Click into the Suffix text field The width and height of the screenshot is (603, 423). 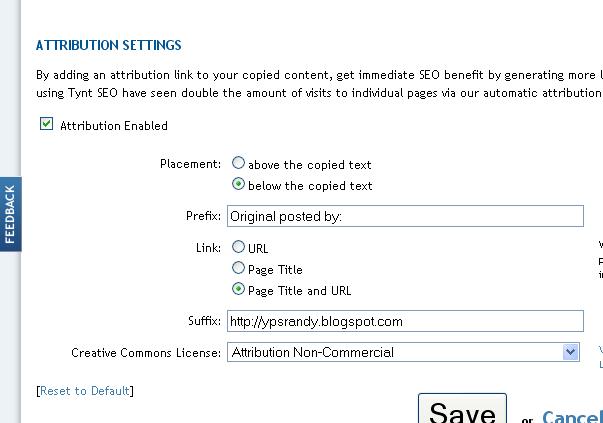click(405, 321)
